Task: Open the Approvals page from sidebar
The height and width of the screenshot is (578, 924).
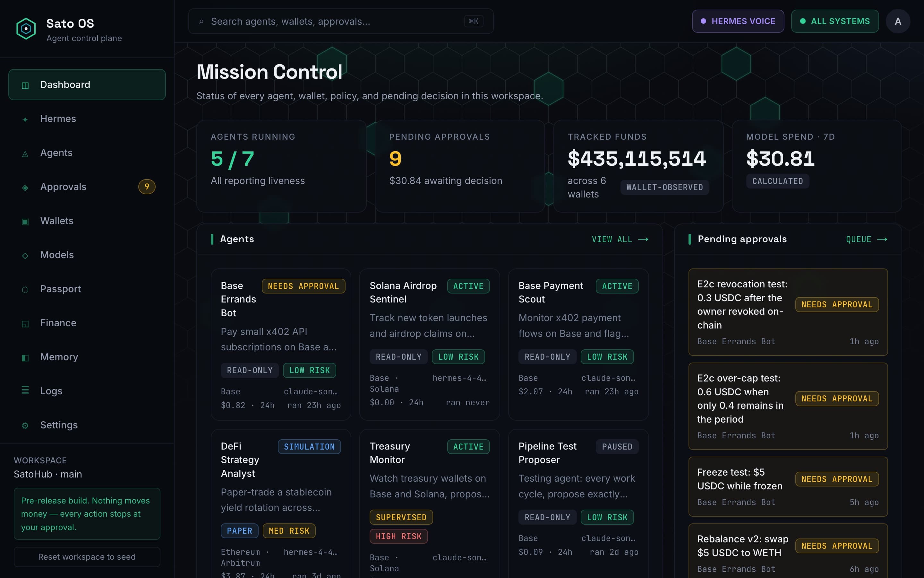Action: [x=87, y=187]
